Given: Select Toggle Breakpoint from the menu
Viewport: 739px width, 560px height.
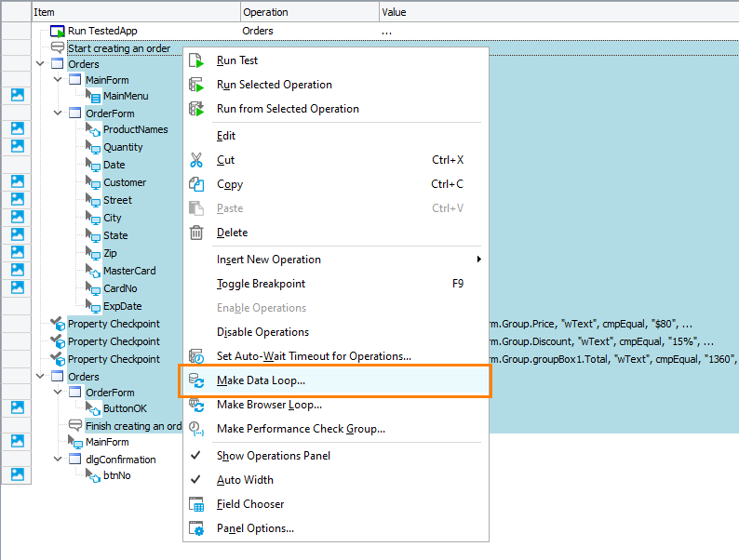Looking at the screenshot, I should [261, 284].
